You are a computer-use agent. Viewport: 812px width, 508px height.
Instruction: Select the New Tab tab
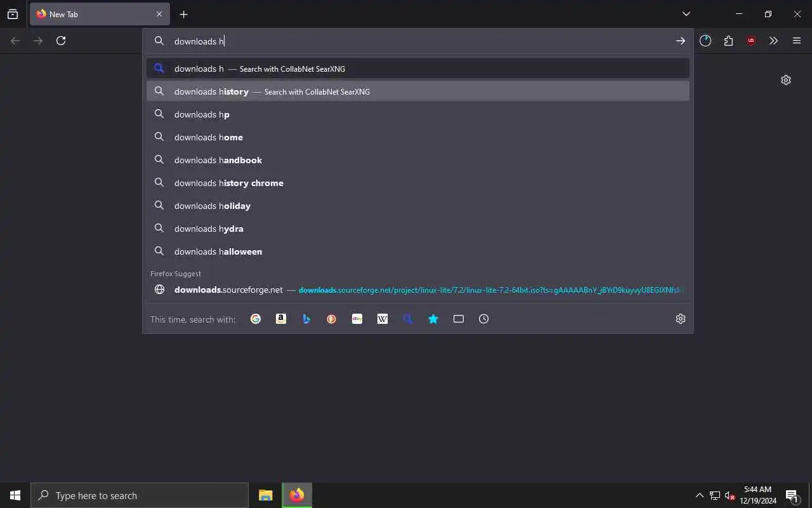(98, 14)
